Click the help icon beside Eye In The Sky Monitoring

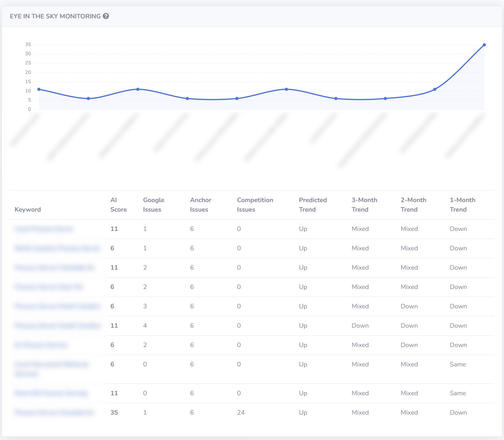pyautogui.click(x=106, y=16)
